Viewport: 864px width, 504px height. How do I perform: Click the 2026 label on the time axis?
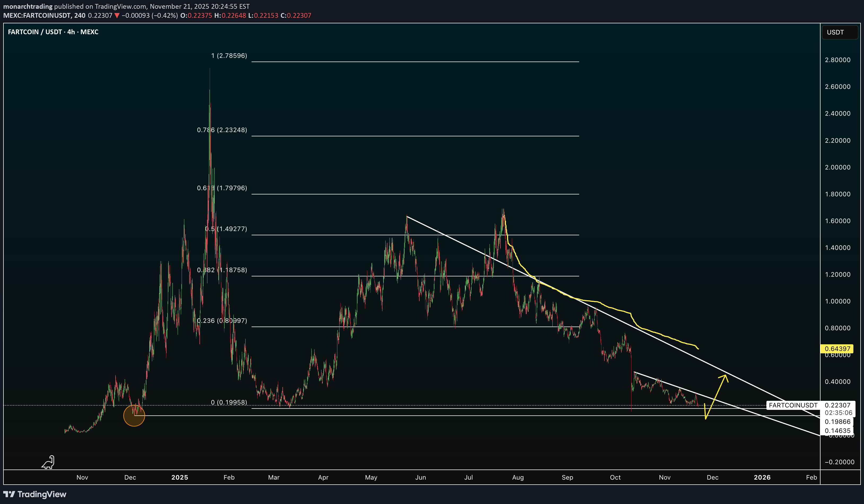[x=762, y=477]
